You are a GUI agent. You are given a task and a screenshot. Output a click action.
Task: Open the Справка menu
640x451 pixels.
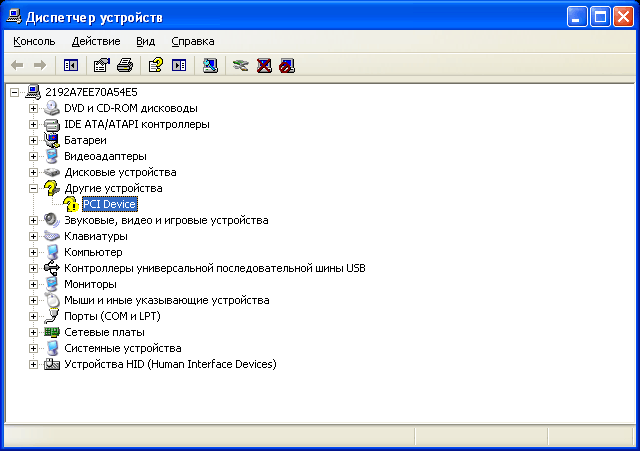(x=193, y=41)
